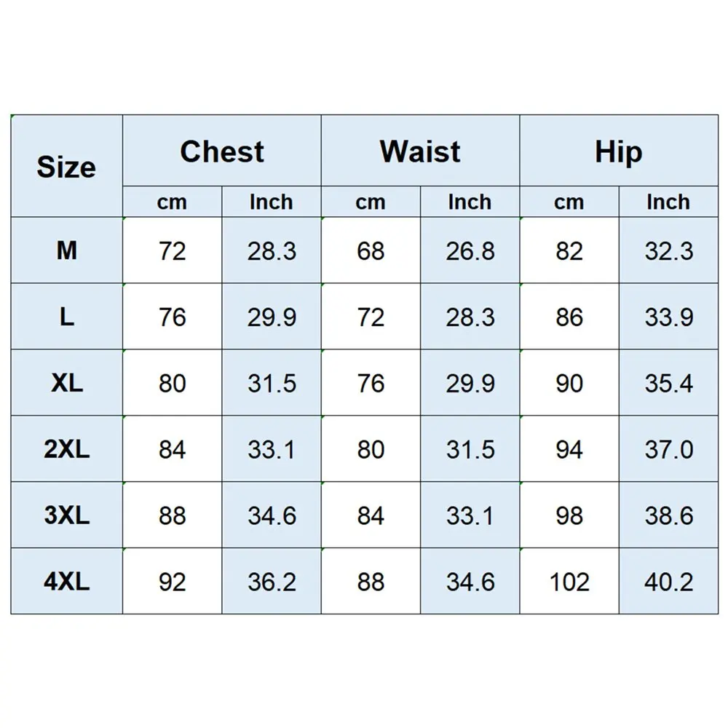
Task: Click the Waist header cell
Action: click(x=420, y=151)
